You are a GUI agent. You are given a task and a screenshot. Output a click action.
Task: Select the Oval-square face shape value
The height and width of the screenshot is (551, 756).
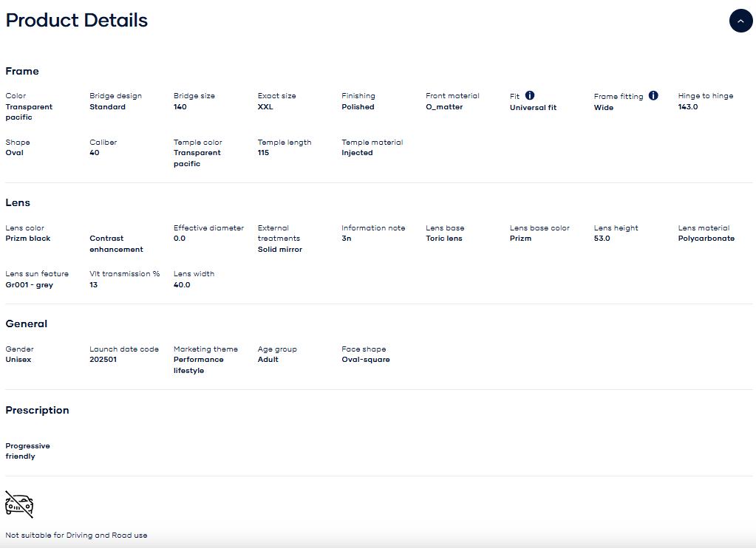(365, 360)
